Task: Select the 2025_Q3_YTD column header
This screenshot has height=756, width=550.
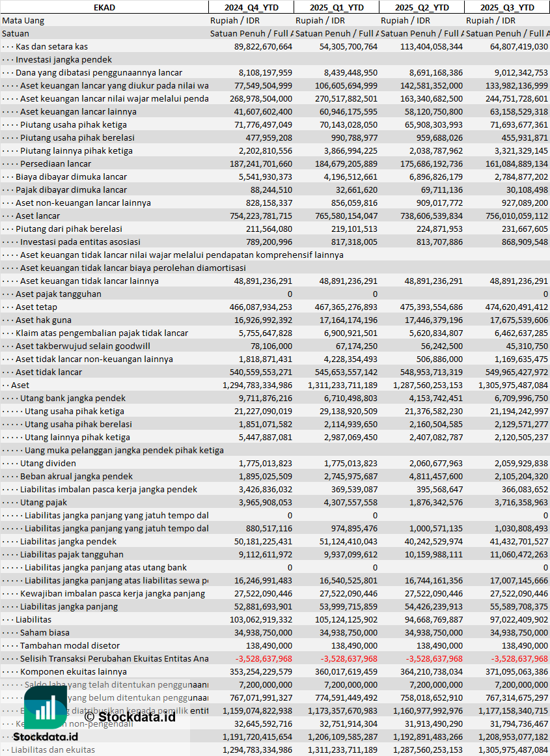Action: point(507,7)
